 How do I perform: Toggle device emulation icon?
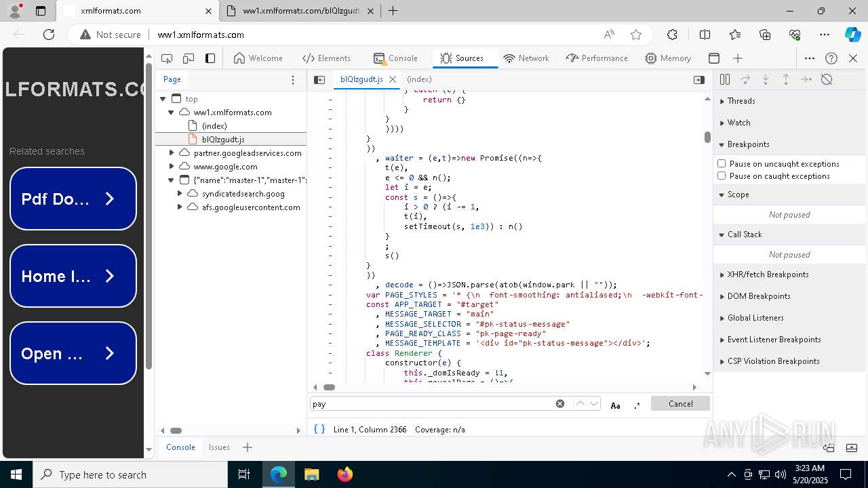(x=189, y=58)
